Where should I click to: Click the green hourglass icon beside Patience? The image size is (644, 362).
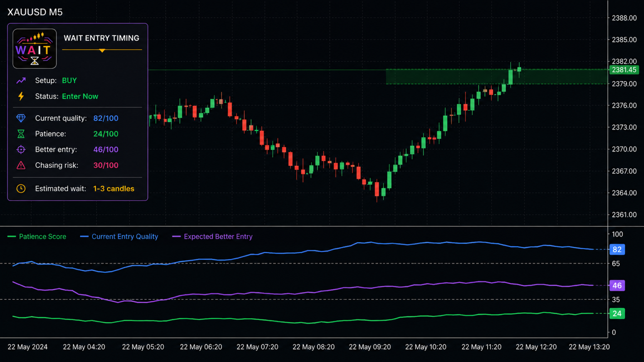pos(21,134)
